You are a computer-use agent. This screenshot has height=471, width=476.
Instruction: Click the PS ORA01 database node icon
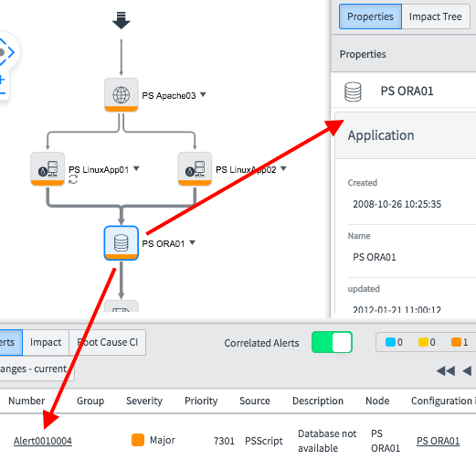tap(122, 243)
